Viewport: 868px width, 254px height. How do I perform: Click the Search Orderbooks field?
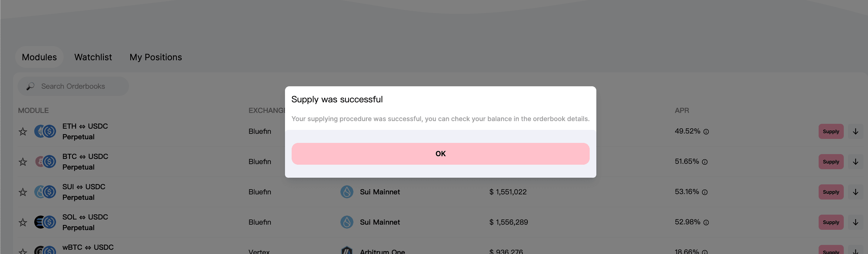point(73,86)
